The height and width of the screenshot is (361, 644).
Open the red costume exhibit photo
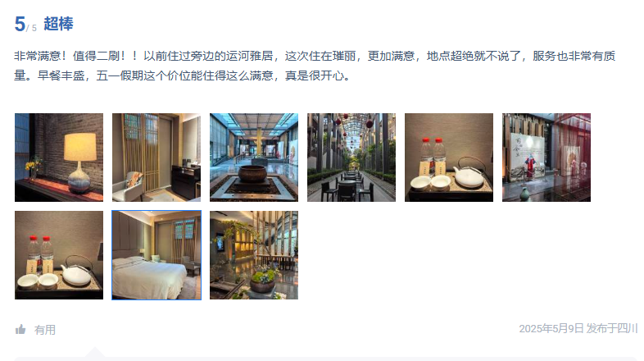(x=546, y=158)
